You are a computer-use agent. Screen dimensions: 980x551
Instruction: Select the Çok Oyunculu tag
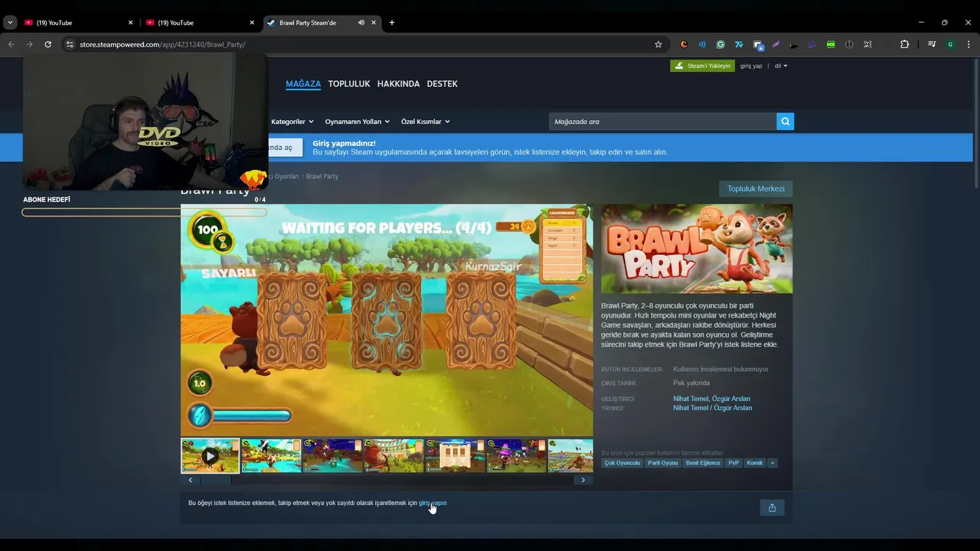click(622, 463)
